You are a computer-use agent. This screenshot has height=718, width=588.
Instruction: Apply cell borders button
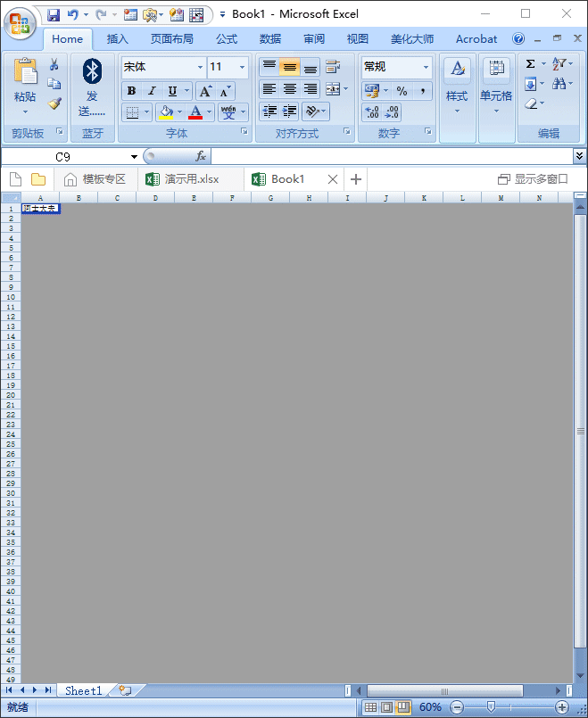[x=132, y=112]
